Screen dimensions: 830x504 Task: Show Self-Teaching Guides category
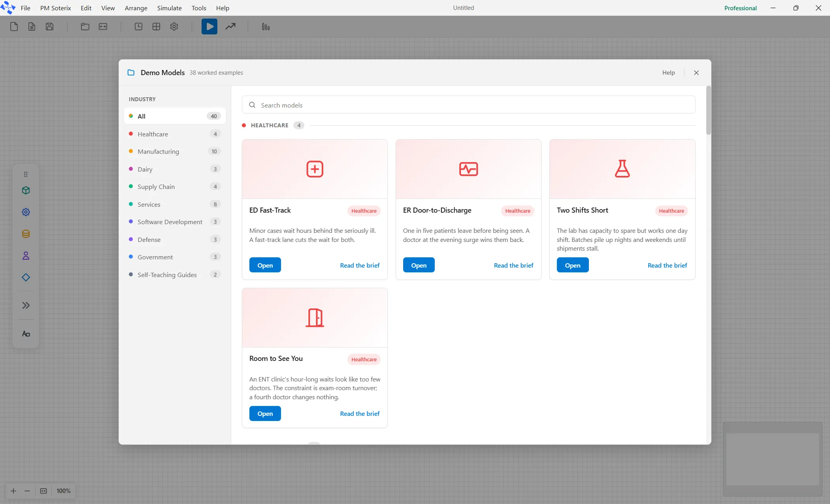(x=175, y=275)
